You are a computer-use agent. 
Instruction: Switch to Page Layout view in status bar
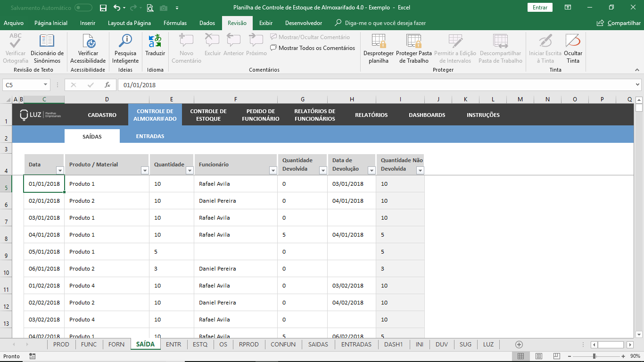(539, 356)
